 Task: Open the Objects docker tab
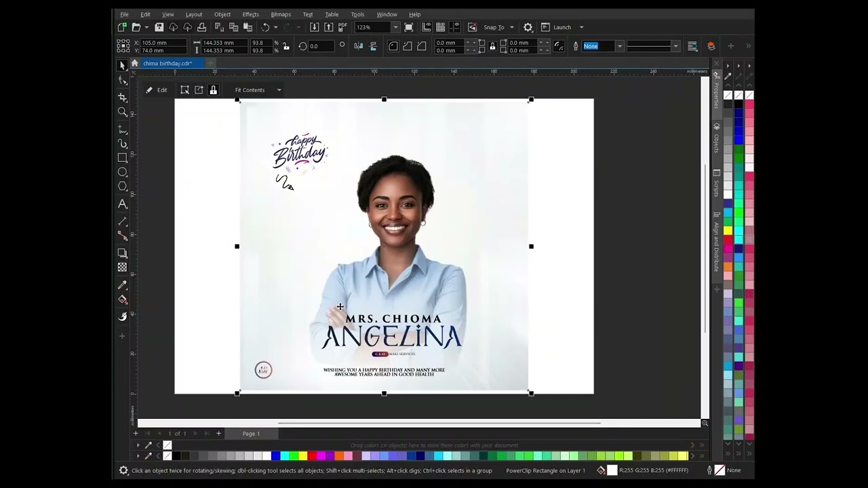point(716,139)
